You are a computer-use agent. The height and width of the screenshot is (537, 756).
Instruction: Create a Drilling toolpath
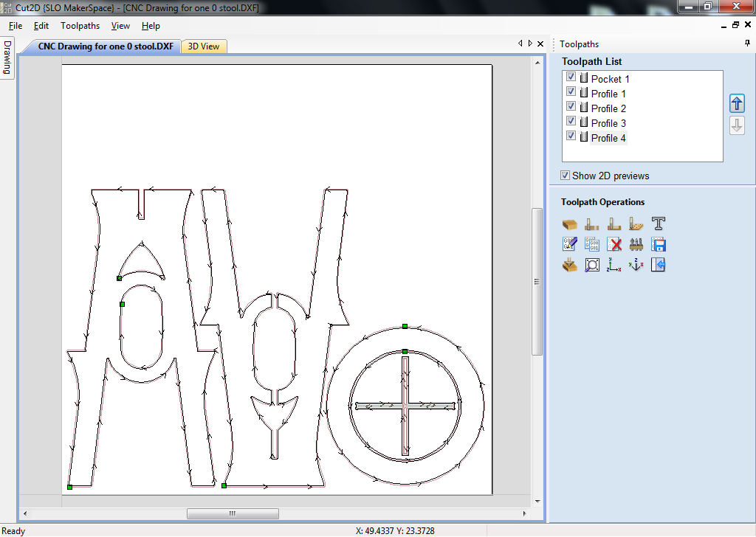(636, 224)
